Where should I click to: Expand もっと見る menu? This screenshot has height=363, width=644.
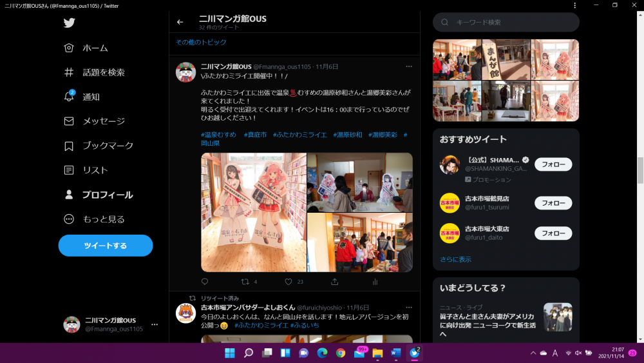[95, 219]
